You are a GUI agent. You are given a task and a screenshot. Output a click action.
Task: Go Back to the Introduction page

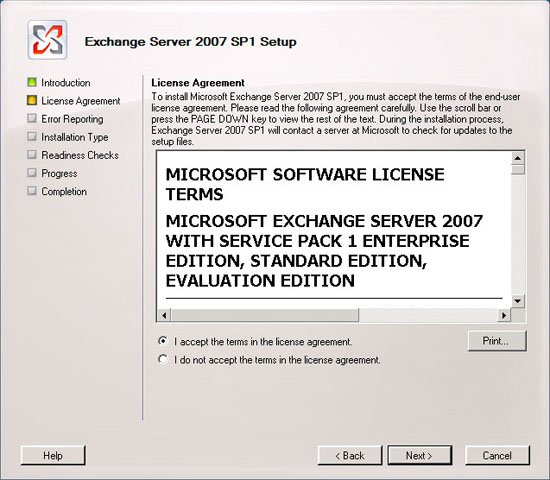[350, 455]
